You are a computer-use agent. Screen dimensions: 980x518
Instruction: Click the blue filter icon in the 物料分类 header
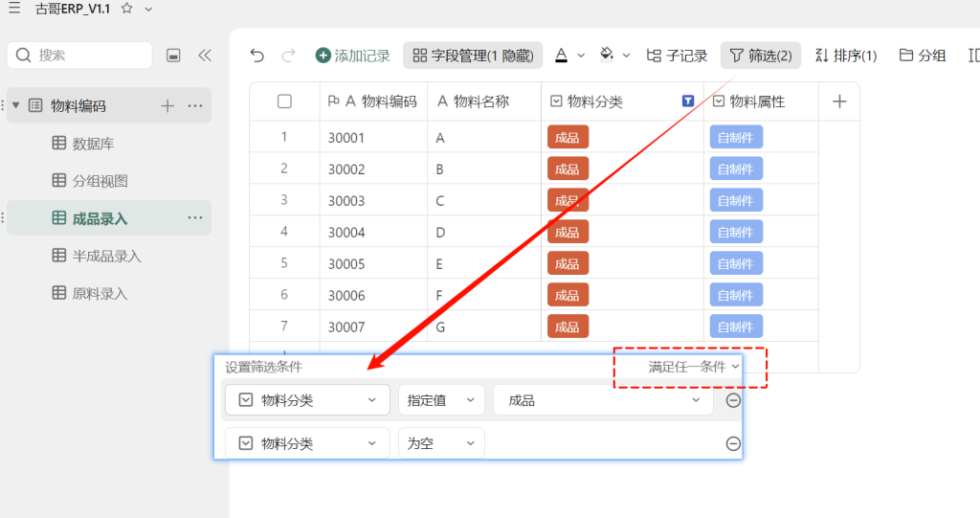coord(688,101)
